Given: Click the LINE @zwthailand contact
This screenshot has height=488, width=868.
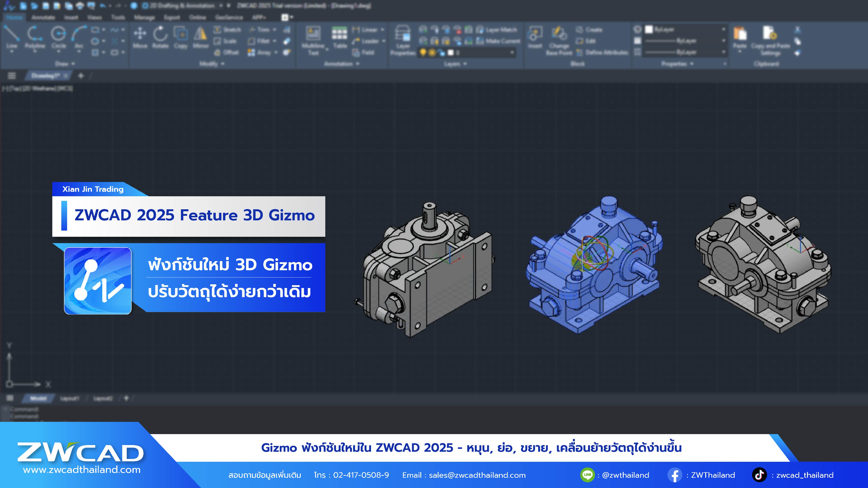Looking at the screenshot, I should pyautogui.click(x=615, y=475).
